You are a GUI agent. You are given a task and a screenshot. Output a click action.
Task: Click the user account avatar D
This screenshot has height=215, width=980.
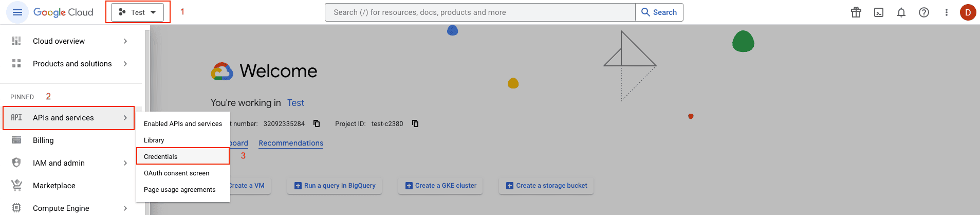(968, 12)
